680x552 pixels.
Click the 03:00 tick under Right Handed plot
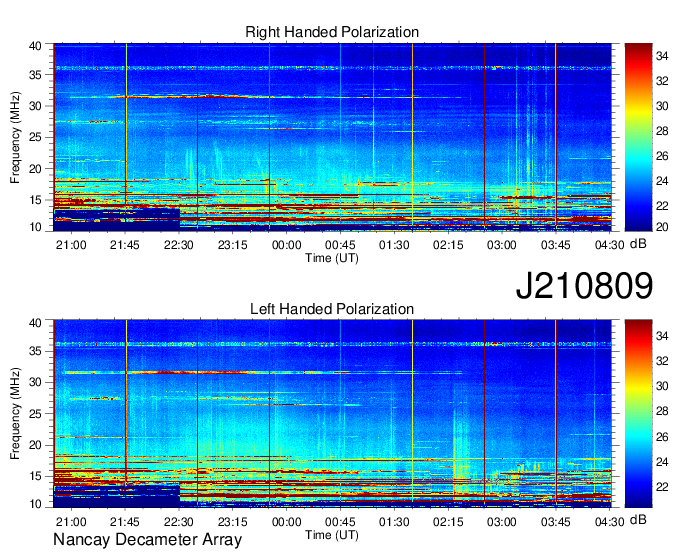pos(502,245)
